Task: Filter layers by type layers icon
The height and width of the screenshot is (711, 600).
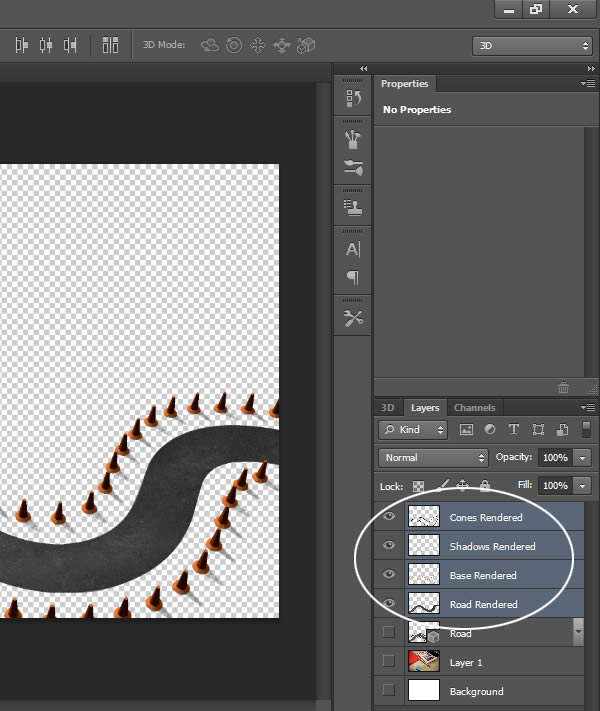Action: click(x=514, y=429)
